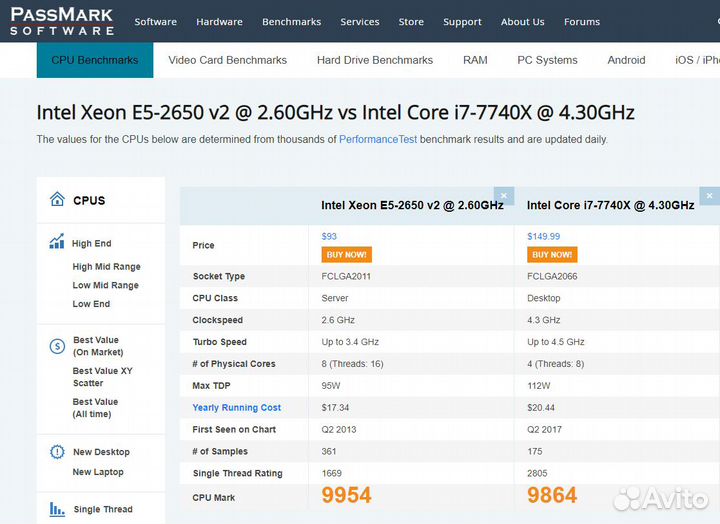Open the Low End CPU list
The height and width of the screenshot is (524, 720).
point(91,304)
